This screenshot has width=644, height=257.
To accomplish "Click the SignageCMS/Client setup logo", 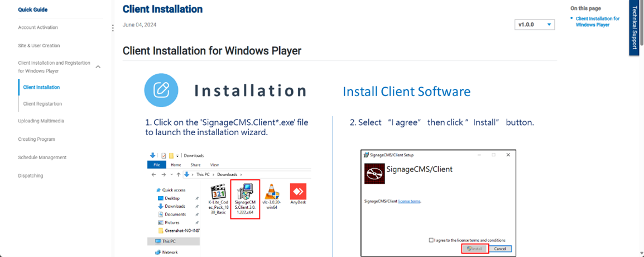I will click(x=374, y=173).
